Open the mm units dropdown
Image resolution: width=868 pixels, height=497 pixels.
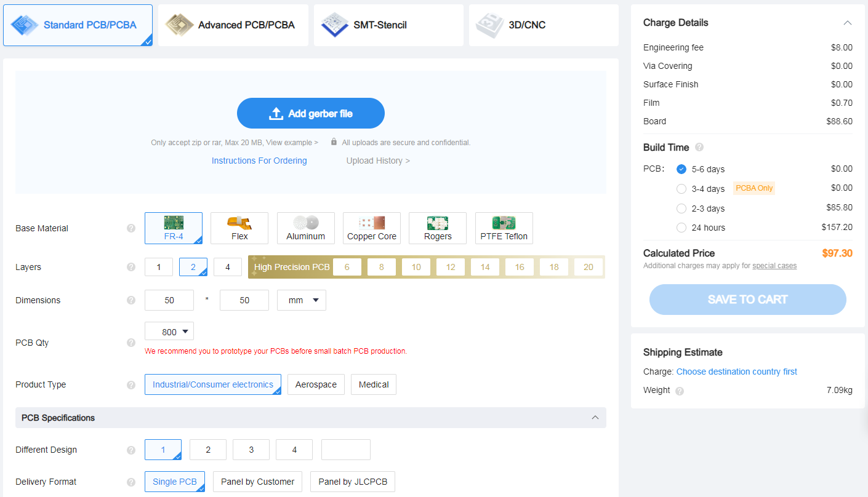pos(302,300)
